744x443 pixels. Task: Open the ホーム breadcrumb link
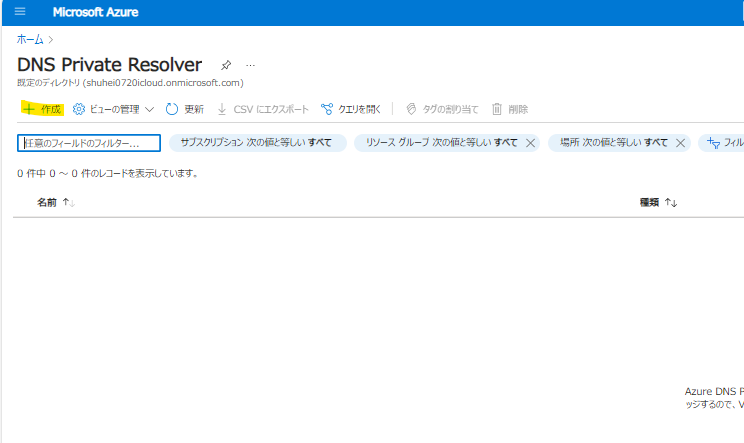pyautogui.click(x=30, y=39)
